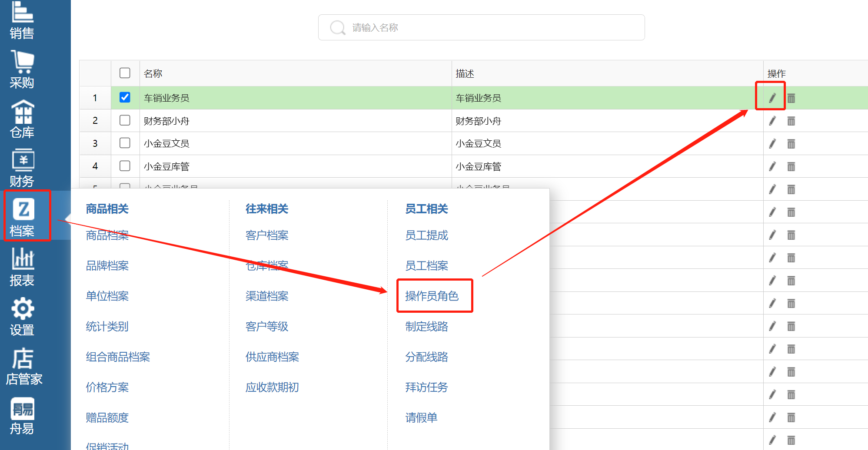Open 商品档案 from the menu
This screenshot has height=450, width=868.
[107, 235]
